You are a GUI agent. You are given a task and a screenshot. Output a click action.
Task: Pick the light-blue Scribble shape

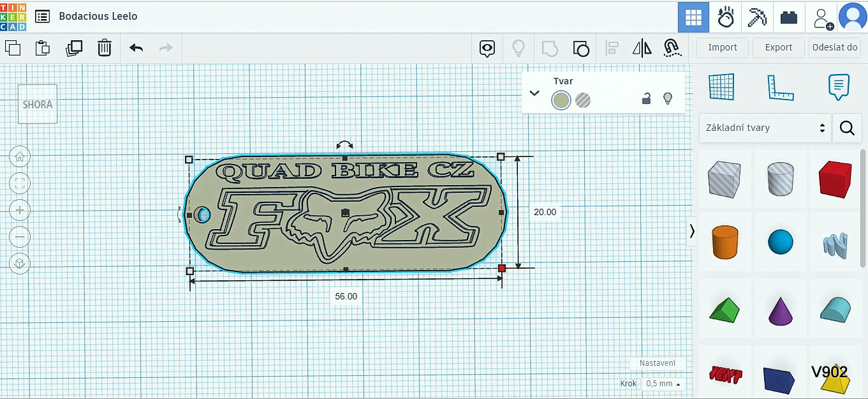(835, 245)
